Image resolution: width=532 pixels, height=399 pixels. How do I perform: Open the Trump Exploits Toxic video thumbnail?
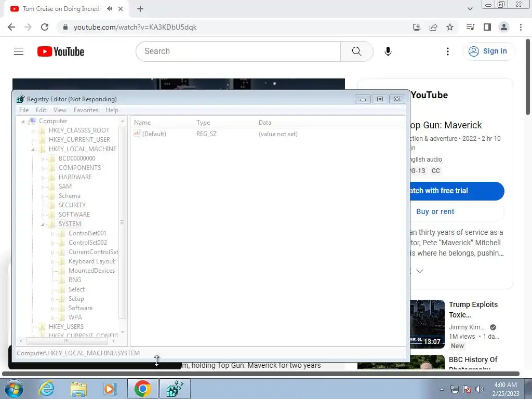click(427, 324)
